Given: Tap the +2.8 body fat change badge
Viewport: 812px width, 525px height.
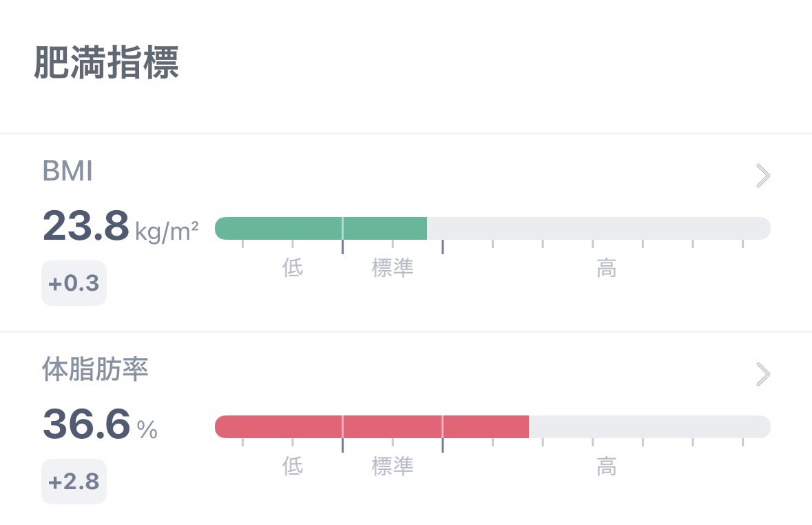Looking at the screenshot, I should (x=74, y=482).
